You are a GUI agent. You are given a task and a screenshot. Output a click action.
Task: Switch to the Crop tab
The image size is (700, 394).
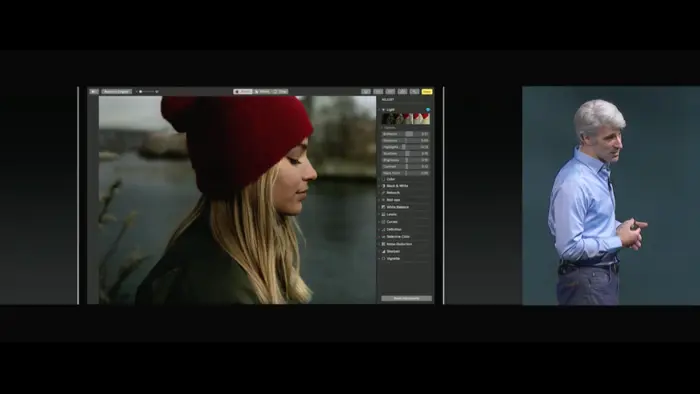pyautogui.click(x=280, y=91)
